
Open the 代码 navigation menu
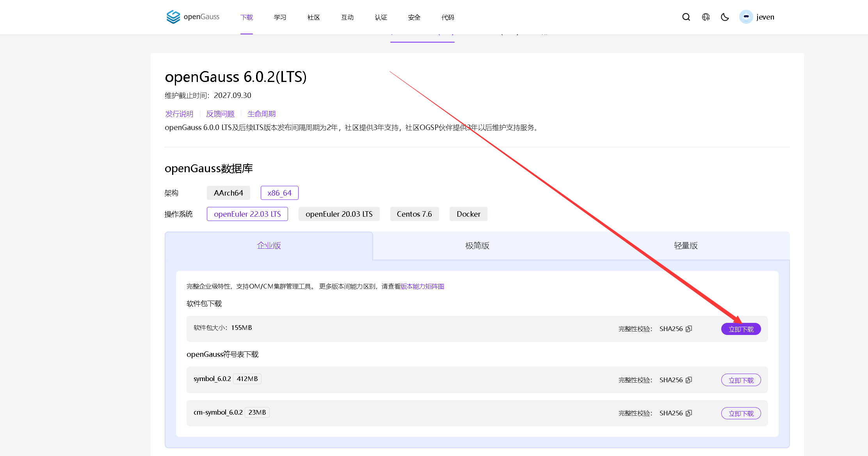(x=448, y=17)
